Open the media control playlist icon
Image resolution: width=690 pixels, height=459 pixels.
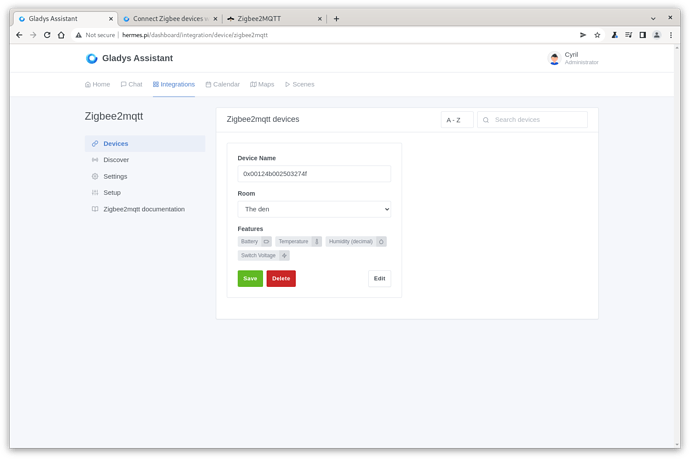click(628, 35)
